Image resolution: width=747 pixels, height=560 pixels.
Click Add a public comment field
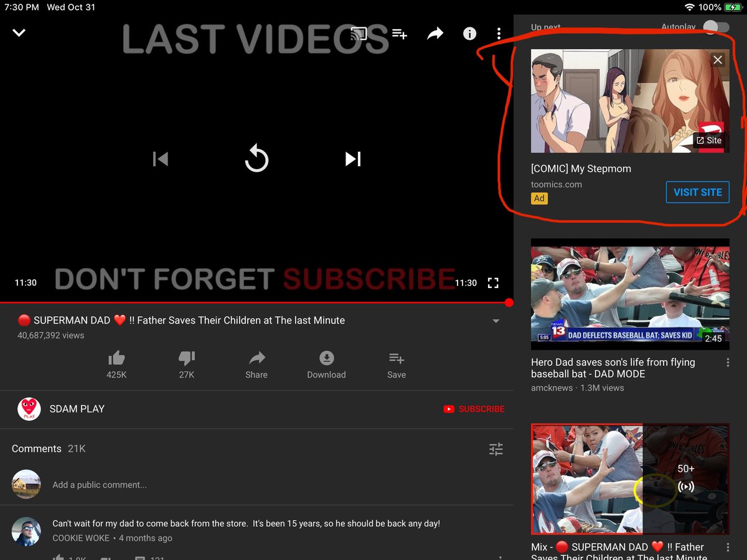[100, 485]
